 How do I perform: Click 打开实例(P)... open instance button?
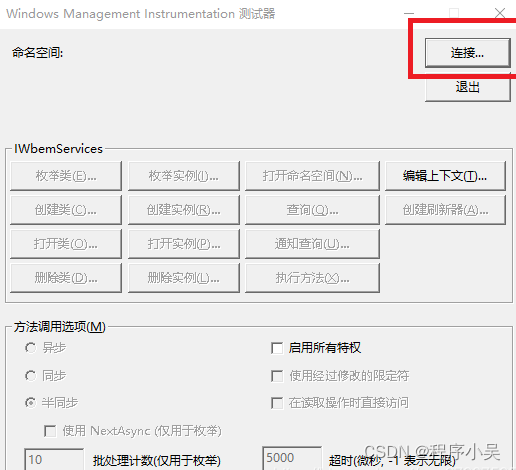(x=184, y=244)
